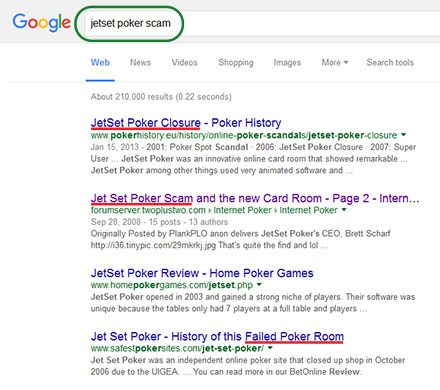Expand dropdown arrow next to forumserver.twoplustwo.com URL
The height and width of the screenshot is (390, 440).
pyautogui.click(x=344, y=210)
